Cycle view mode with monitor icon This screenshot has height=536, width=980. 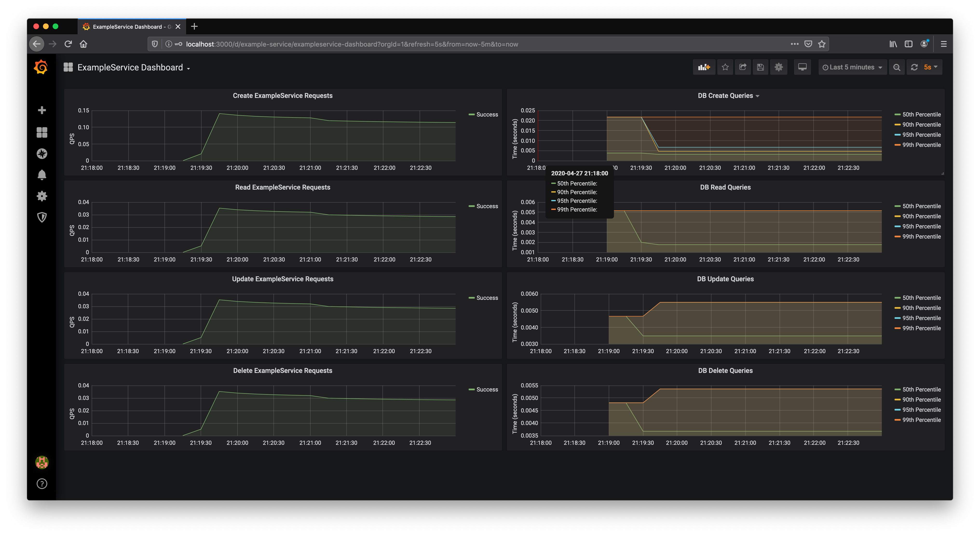tap(802, 67)
